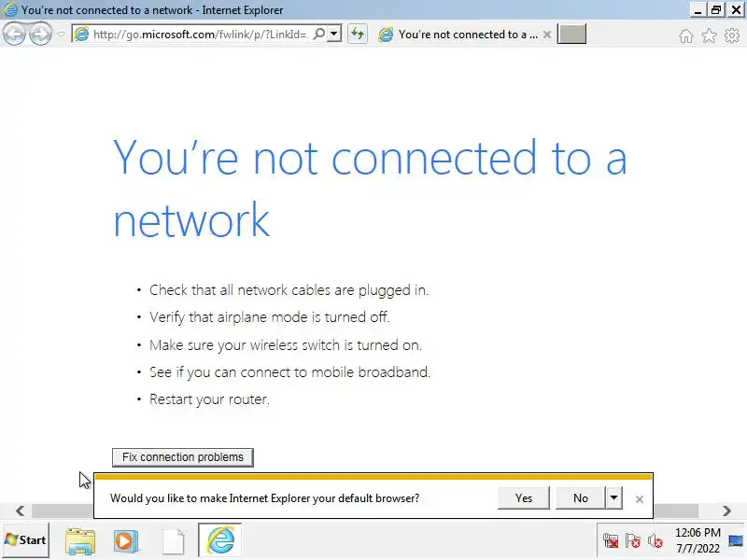Screen dimensions: 747x560
Task: Click "Verify that airplane mode is turned off."
Action: coord(270,317)
